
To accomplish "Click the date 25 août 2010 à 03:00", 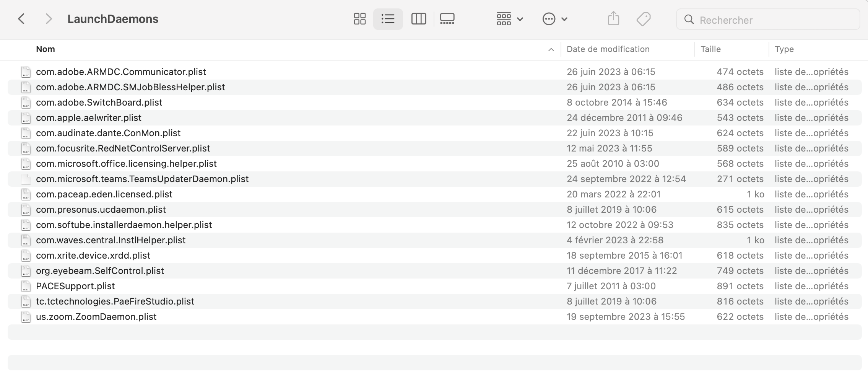I will pyautogui.click(x=613, y=163).
